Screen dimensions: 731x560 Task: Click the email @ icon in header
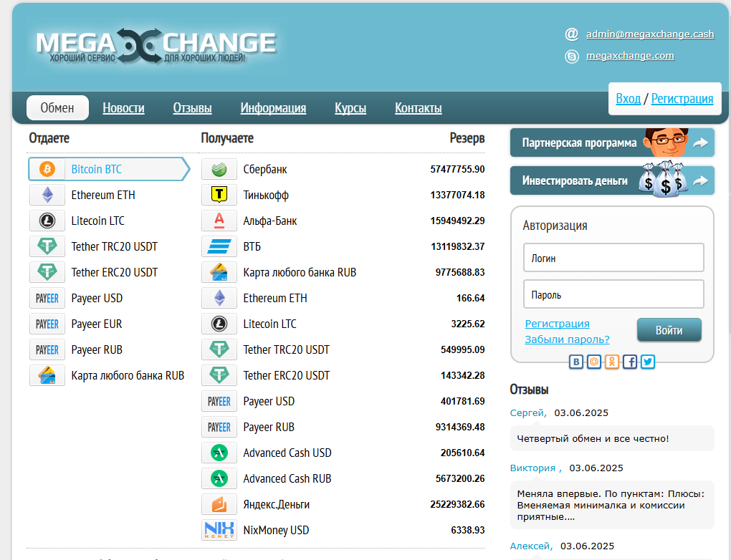(572, 34)
